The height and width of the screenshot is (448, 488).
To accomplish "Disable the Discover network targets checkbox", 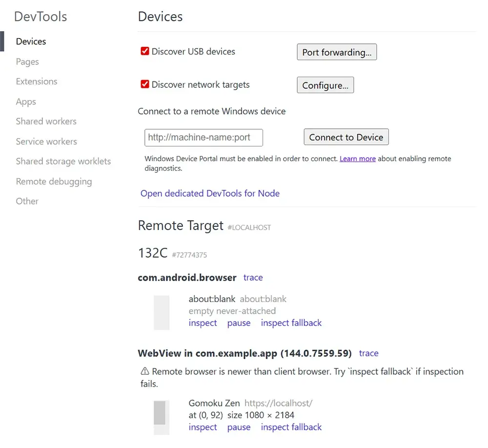I will [145, 84].
